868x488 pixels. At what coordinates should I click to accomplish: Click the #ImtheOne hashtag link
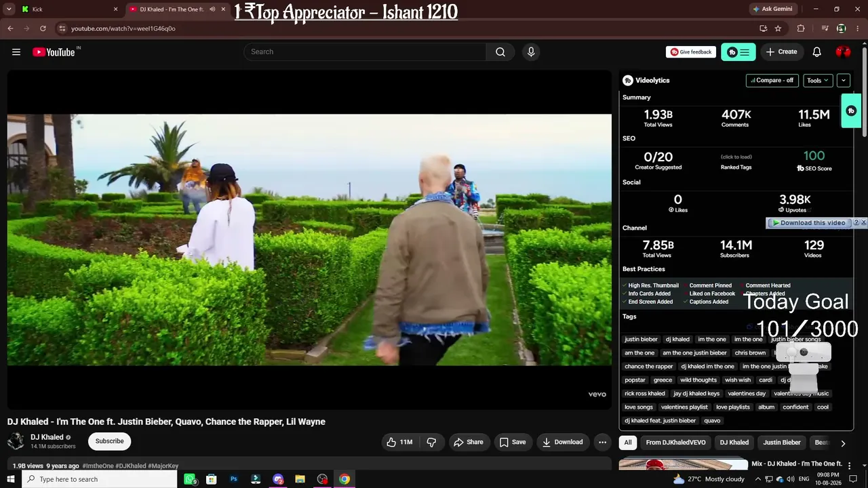pos(98,466)
